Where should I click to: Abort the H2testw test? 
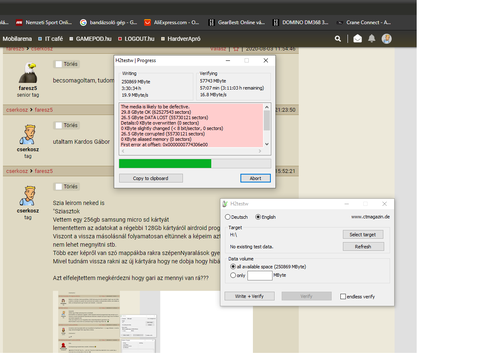255,178
